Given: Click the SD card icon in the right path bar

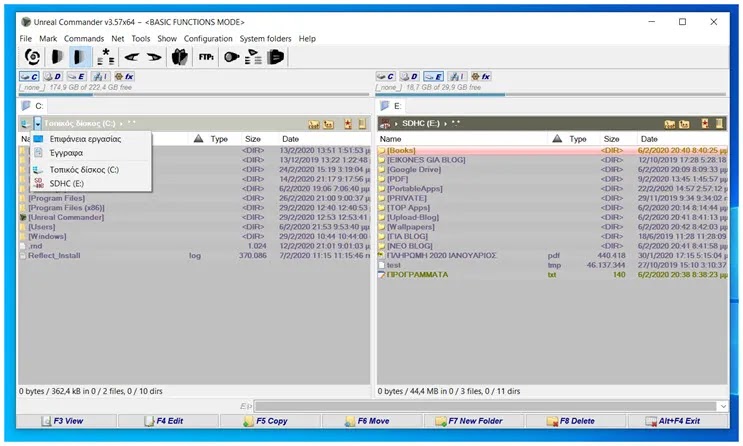Looking at the screenshot, I should tap(385, 124).
